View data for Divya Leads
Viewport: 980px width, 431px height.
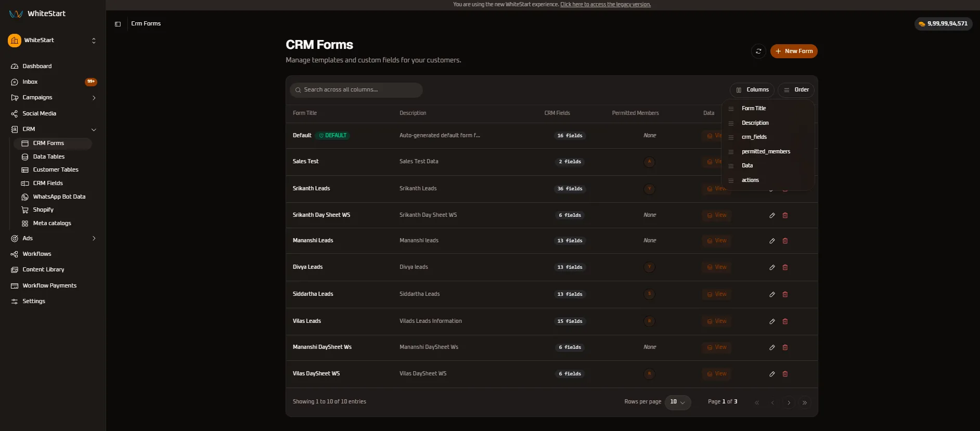[716, 267]
